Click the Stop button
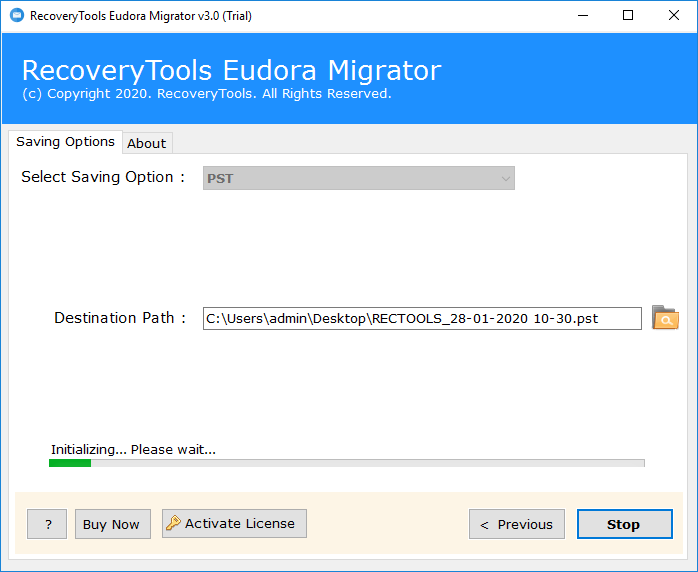Viewport: 698px width, 572px height. (x=625, y=524)
